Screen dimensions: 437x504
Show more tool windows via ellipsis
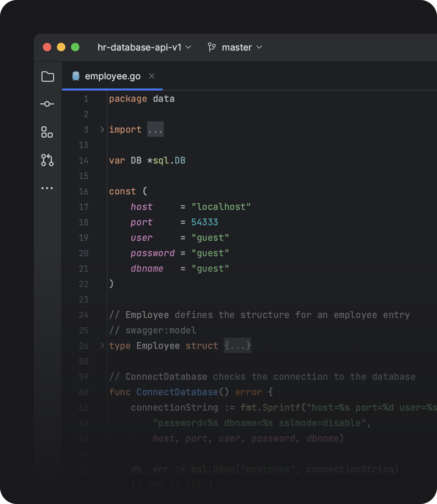[47, 188]
